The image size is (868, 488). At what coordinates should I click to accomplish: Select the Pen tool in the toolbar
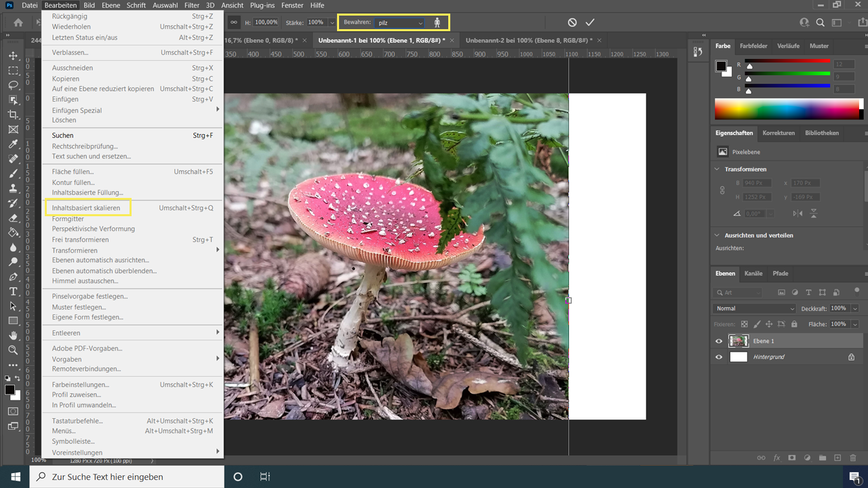pyautogui.click(x=13, y=277)
